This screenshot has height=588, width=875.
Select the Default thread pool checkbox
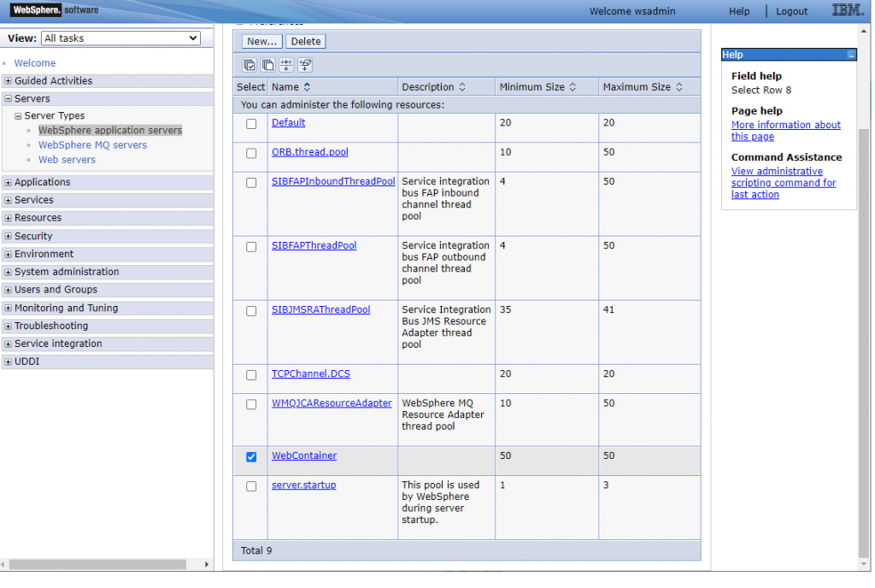tap(251, 124)
